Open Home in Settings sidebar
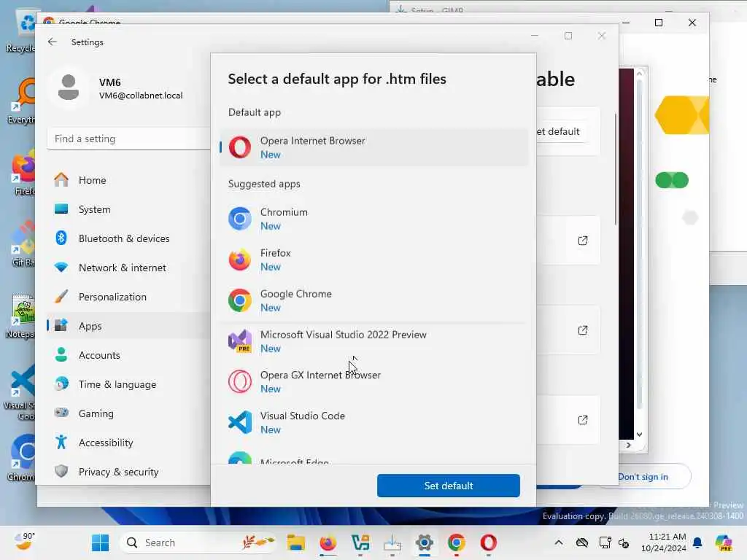Viewport: 747px width, 560px height. 128,180
